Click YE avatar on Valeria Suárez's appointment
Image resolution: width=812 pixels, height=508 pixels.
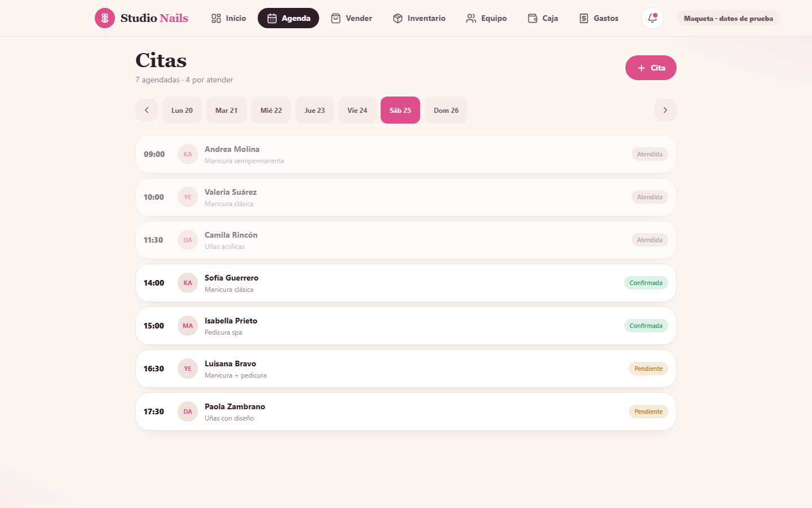tap(188, 197)
